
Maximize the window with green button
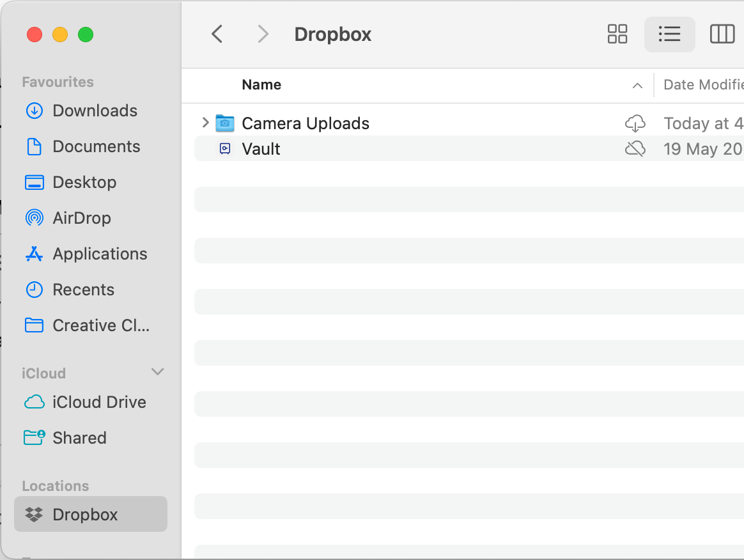coord(86,35)
